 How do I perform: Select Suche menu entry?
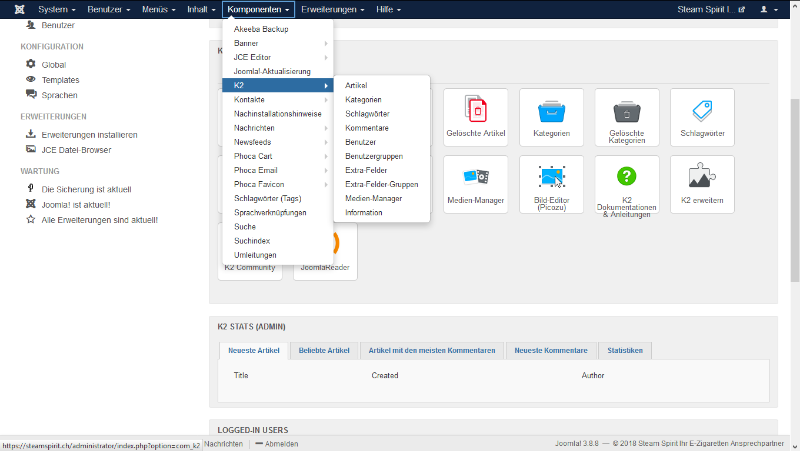(278, 227)
